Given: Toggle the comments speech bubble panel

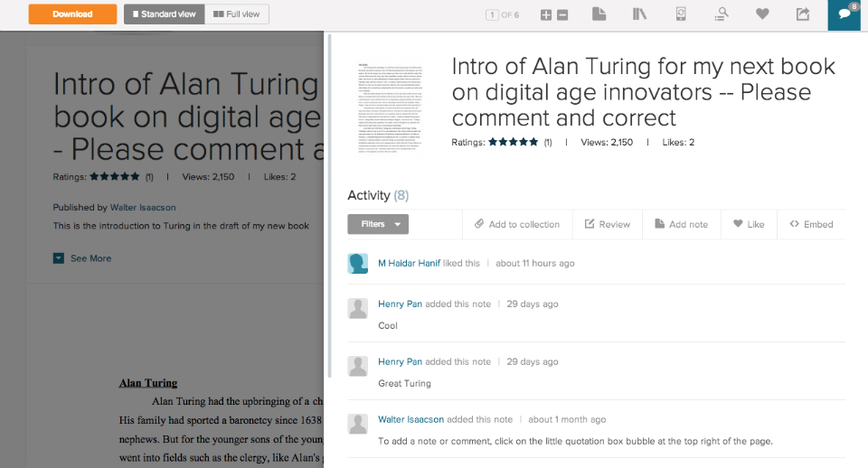Looking at the screenshot, I should pos(844,15).
